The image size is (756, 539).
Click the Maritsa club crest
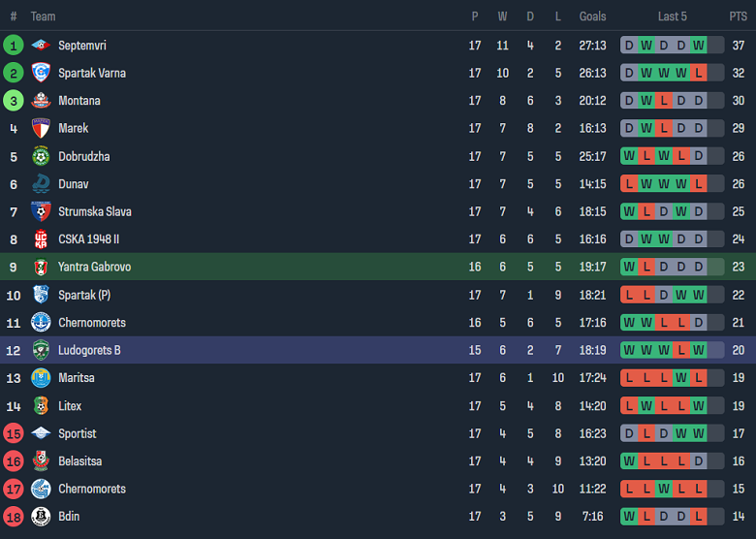point(41,378)
